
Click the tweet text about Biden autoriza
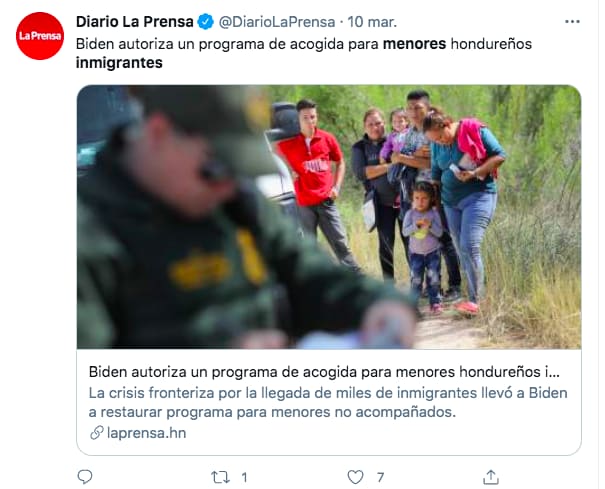304,53
